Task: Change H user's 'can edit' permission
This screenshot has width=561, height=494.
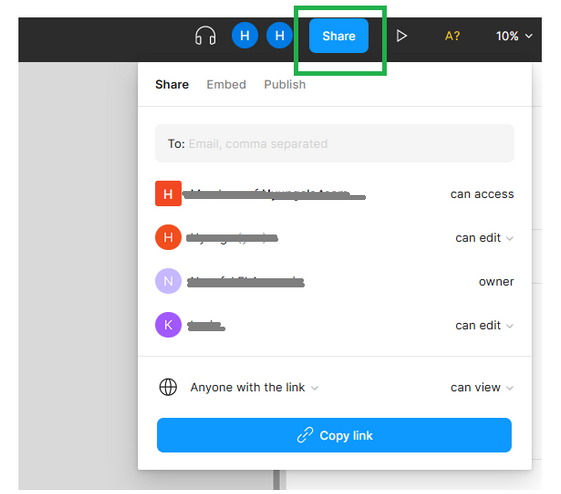Action: pos(484,238)
